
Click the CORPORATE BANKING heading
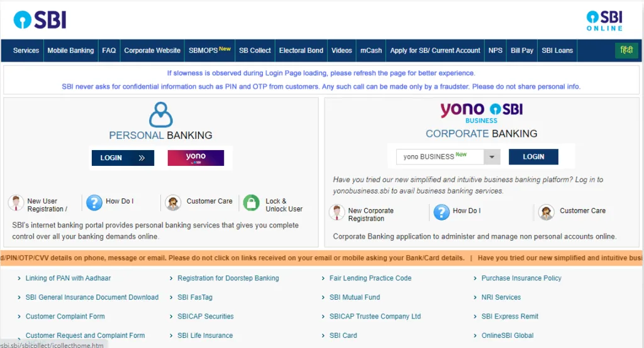click(x=481, y=134)
